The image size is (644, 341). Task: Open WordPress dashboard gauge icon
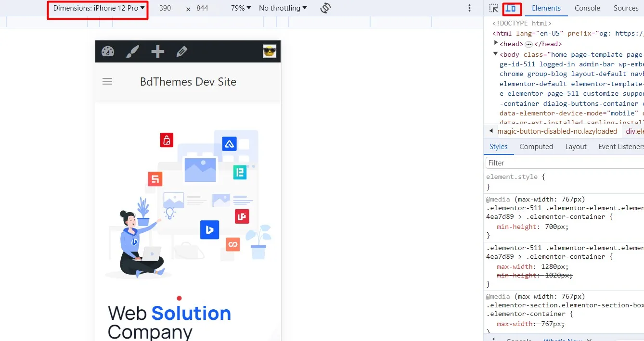[108, 51]
